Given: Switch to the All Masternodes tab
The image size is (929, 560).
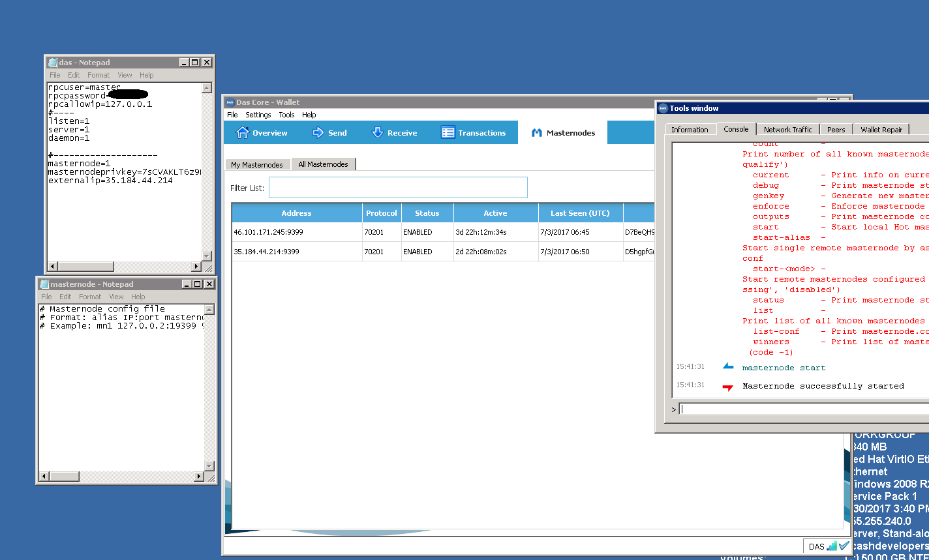Looking at the screenshot, I should (x=323, y=164).
